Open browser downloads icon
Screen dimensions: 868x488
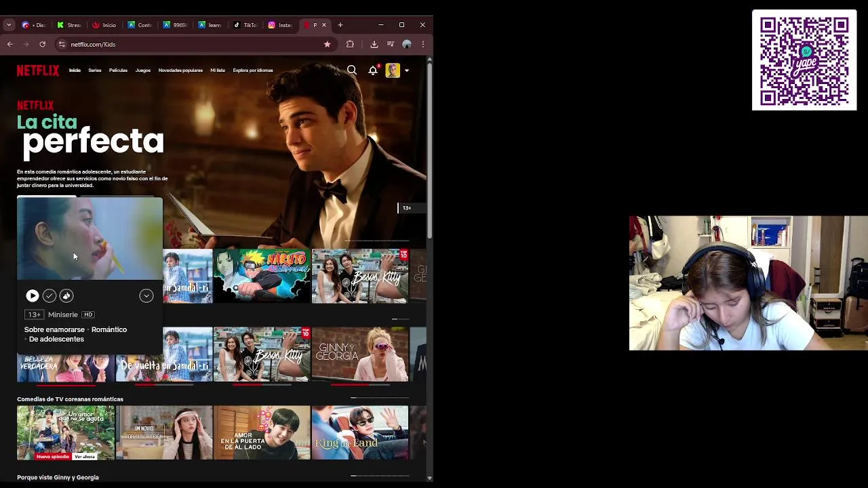(x=374, y=44)
